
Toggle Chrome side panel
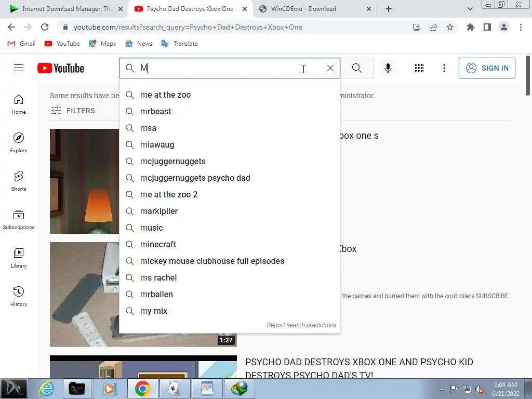(x=487, y=27)
